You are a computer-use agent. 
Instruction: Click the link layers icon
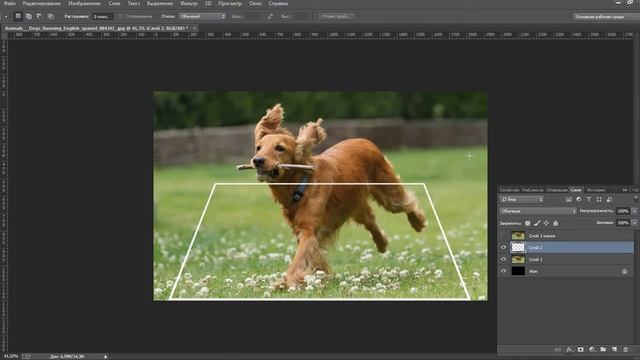click(x=558, y=350)
